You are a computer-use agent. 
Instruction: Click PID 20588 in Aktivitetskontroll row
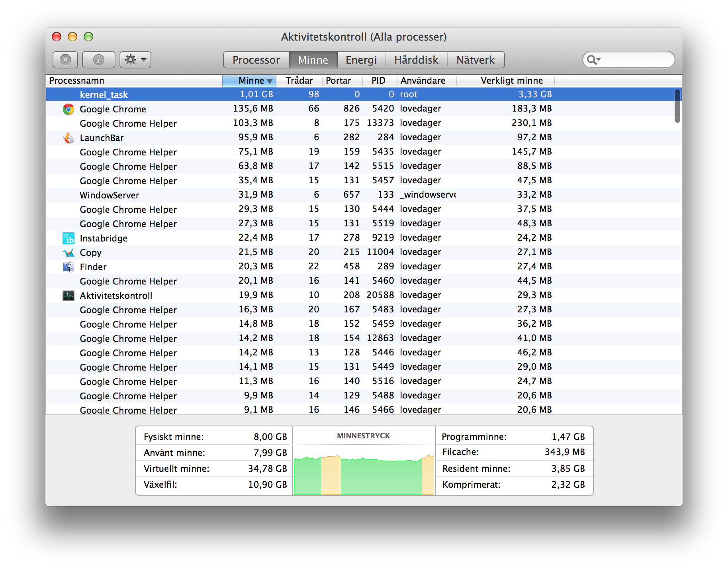click(x=380, y=295)
